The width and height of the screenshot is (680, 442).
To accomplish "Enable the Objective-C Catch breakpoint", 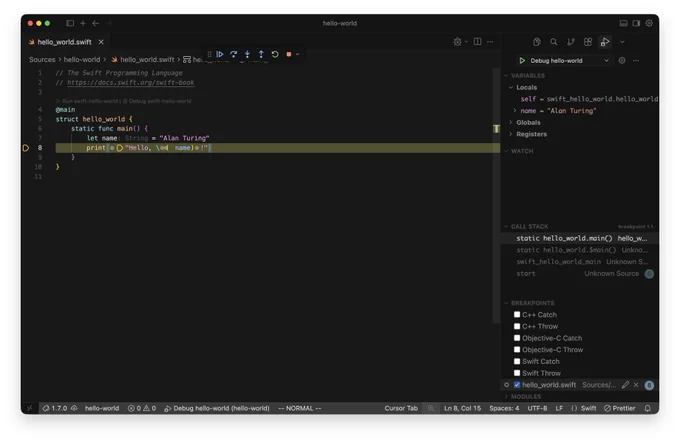I will [517, 338].
